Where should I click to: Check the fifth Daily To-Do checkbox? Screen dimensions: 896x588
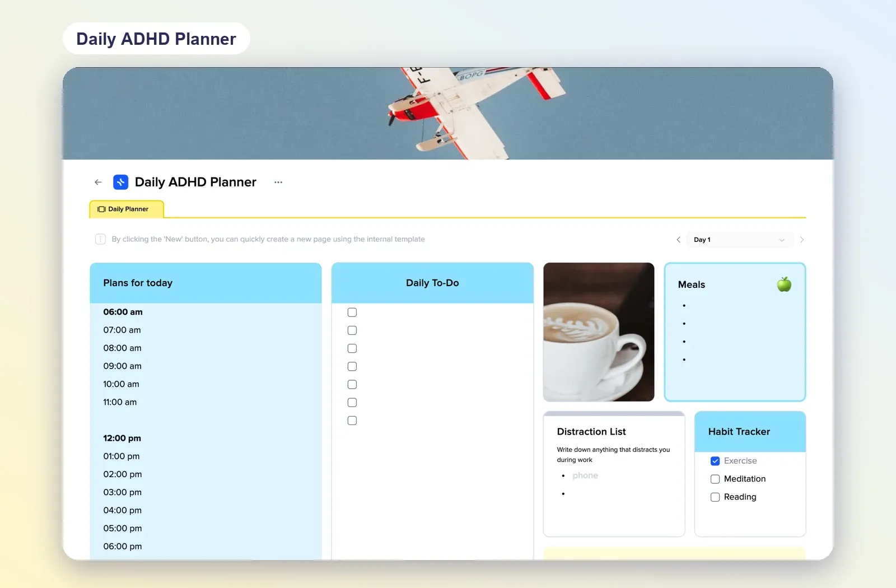[352, 384]
